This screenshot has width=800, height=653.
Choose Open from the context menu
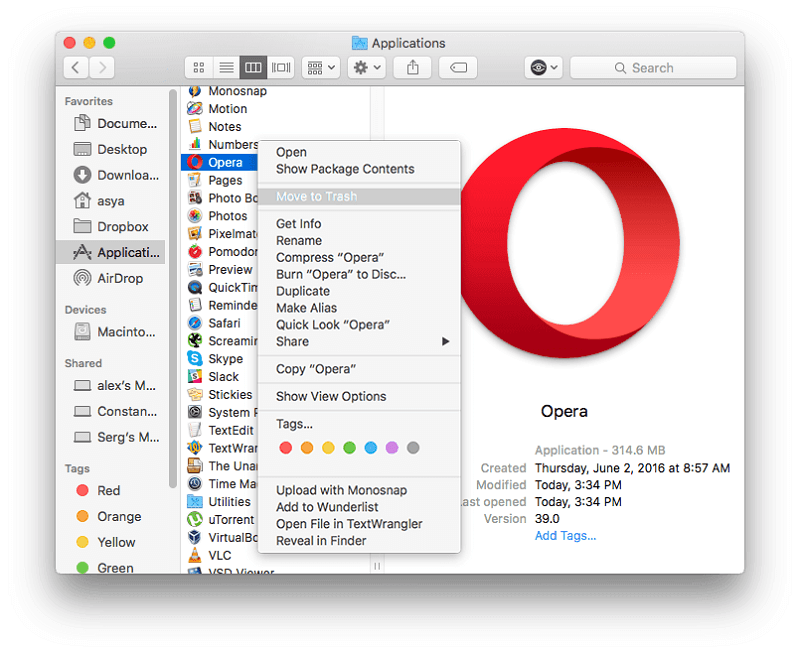(x=359, y=152)
